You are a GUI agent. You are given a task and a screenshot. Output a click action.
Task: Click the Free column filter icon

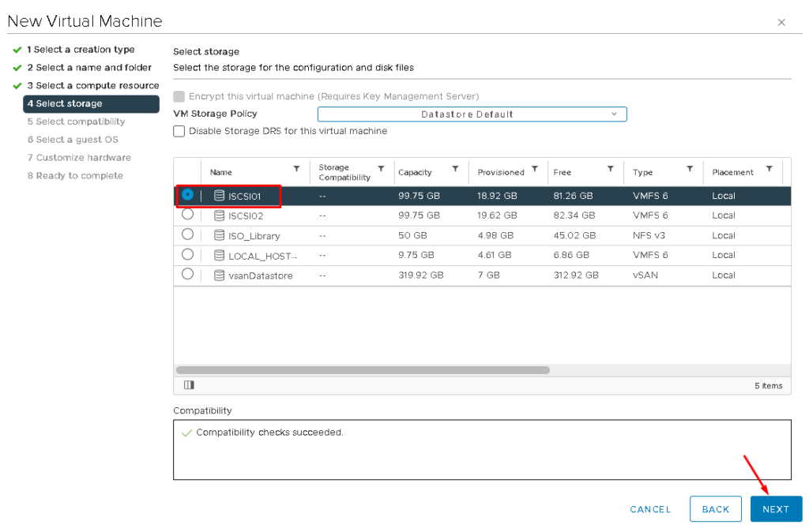coord(610,169)
